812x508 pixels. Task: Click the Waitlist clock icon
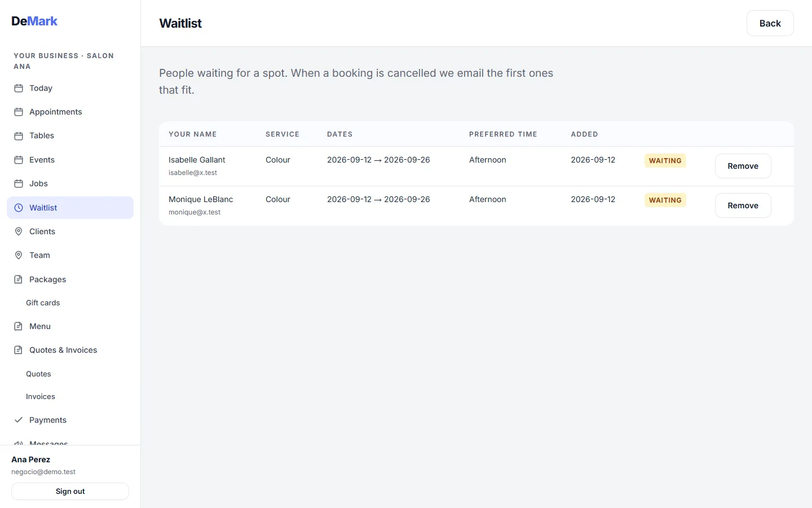[19, 208]
